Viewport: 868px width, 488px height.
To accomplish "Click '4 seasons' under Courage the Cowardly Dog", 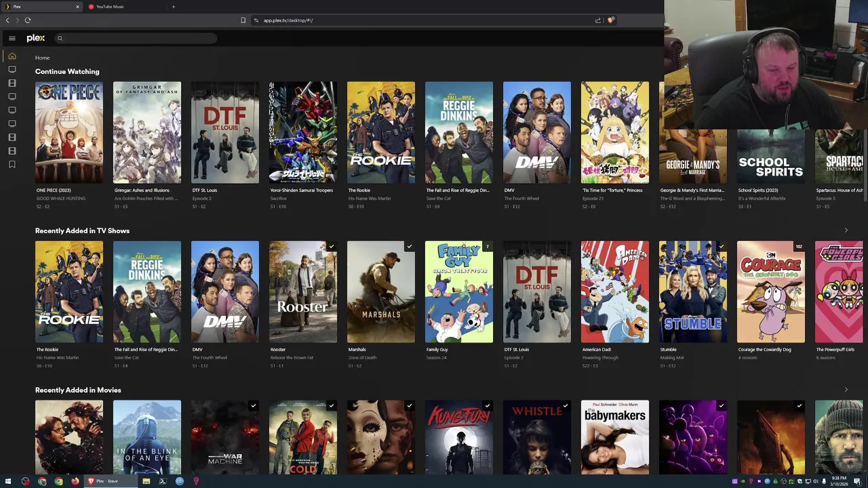I will click(x=747, y=358).
